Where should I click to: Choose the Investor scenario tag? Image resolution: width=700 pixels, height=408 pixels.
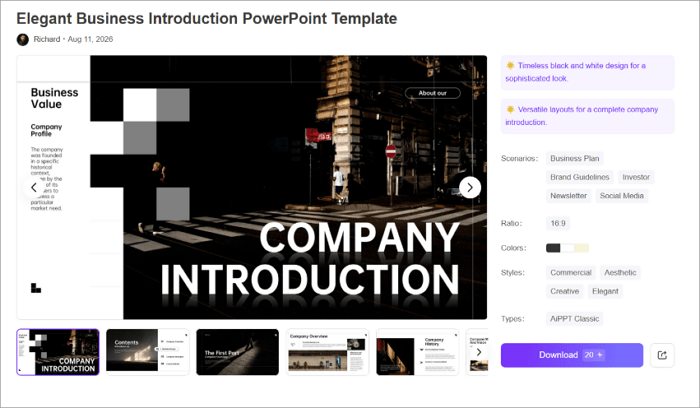point(636,177)
